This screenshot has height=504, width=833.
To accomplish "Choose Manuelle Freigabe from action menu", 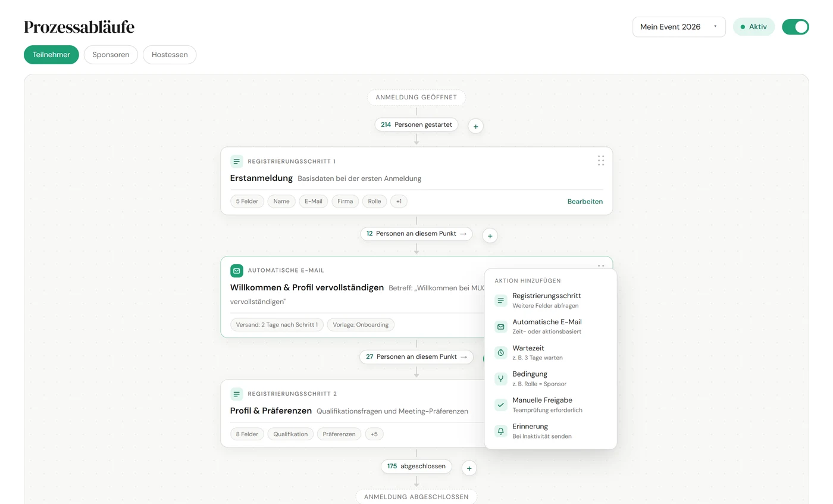I will [550, 405].
